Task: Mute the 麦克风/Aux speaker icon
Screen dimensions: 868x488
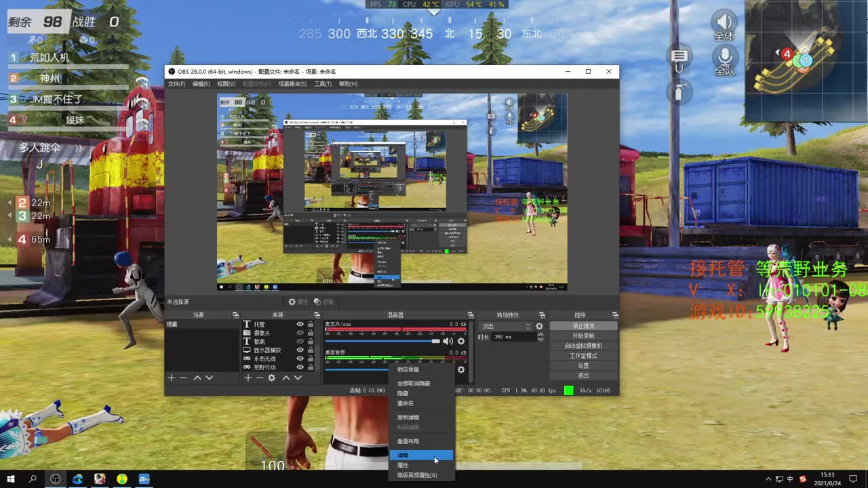Action: [x=448, y=341]
